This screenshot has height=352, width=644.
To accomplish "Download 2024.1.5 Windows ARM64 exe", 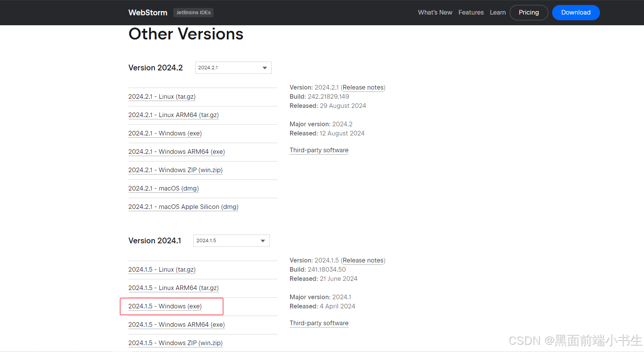I will (x=176, y=325).
